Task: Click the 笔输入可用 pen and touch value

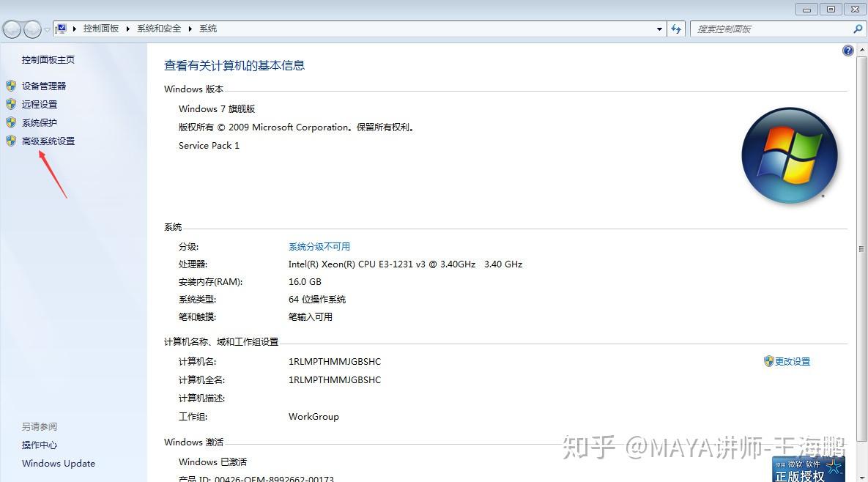Action: point(310,317)
